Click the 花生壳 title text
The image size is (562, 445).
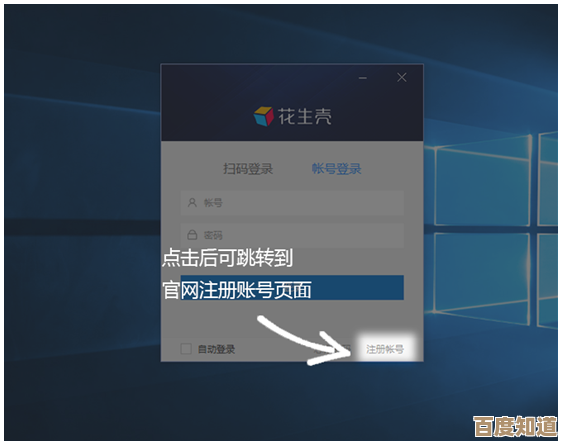pyautogui.click(x=305, y=116)
